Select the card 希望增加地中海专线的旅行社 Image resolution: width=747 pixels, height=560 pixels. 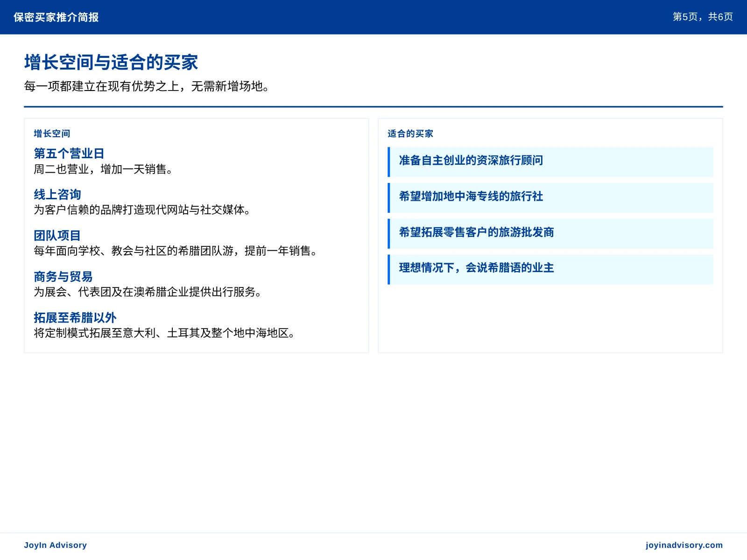click(550, 198)
